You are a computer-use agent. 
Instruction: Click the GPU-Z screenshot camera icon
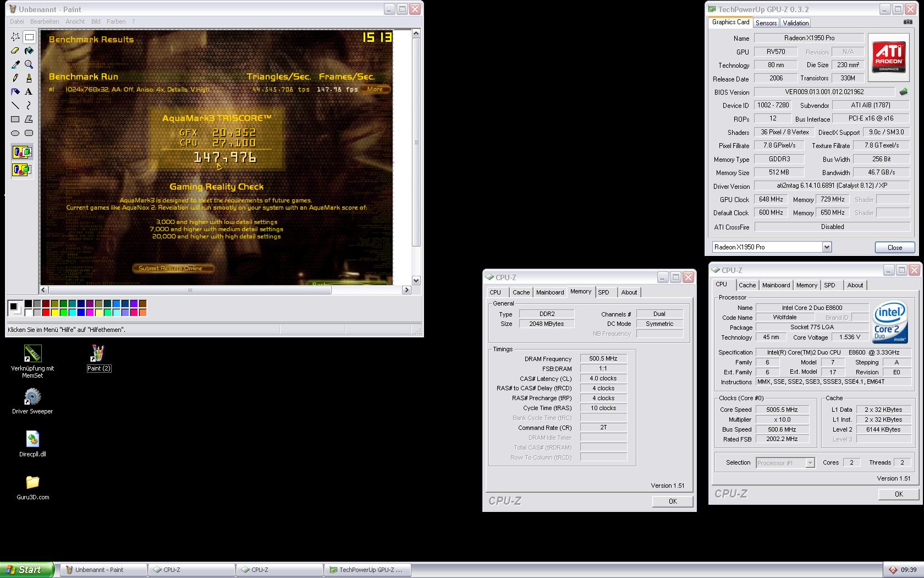908,22
